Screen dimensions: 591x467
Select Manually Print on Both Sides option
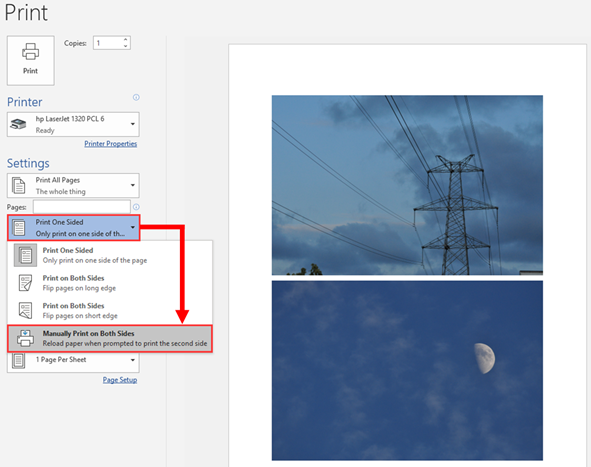point(110,338)
